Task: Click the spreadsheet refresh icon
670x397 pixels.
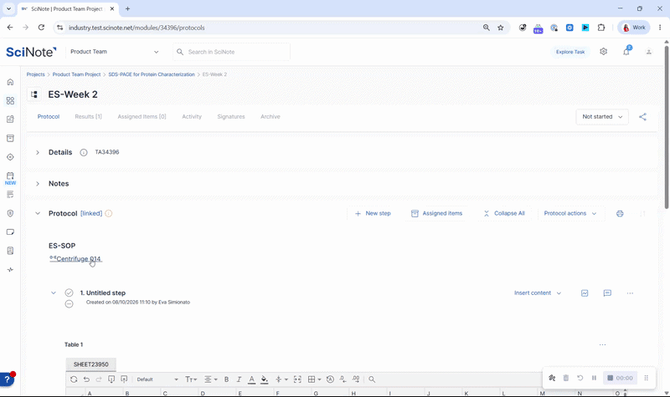Action: [x=73, y=379]
